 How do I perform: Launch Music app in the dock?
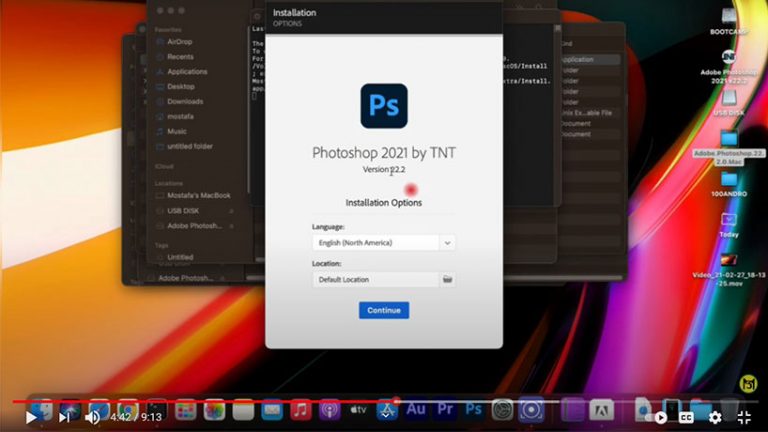301,410
